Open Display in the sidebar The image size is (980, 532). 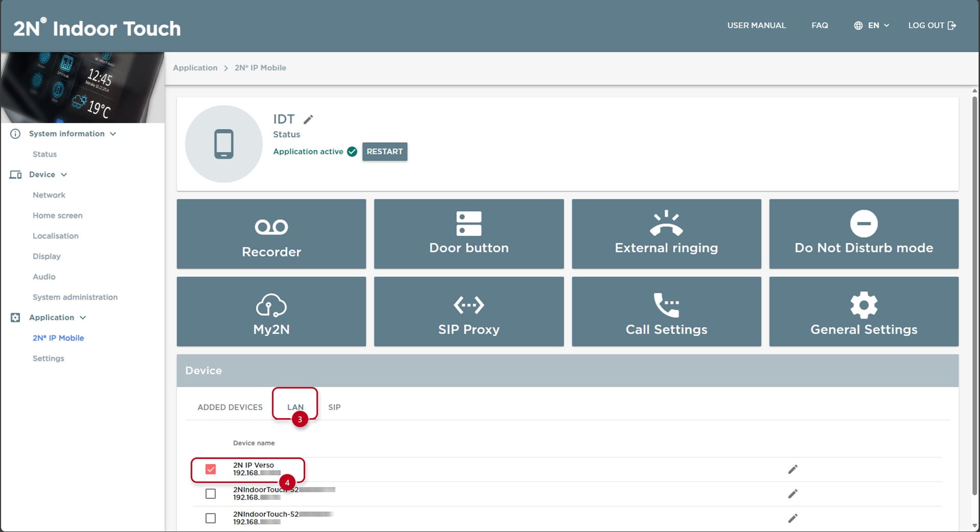46,256
